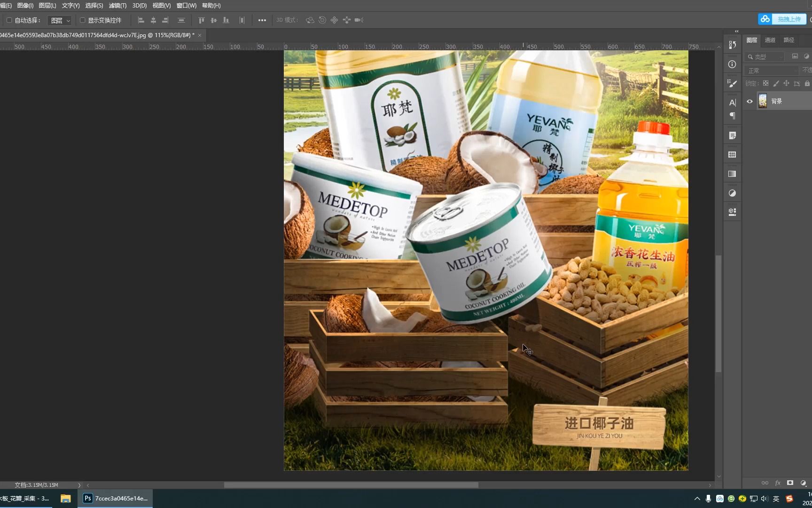Expand status bar info arrow
Viewport: 812px width, 508px height.
79,485
